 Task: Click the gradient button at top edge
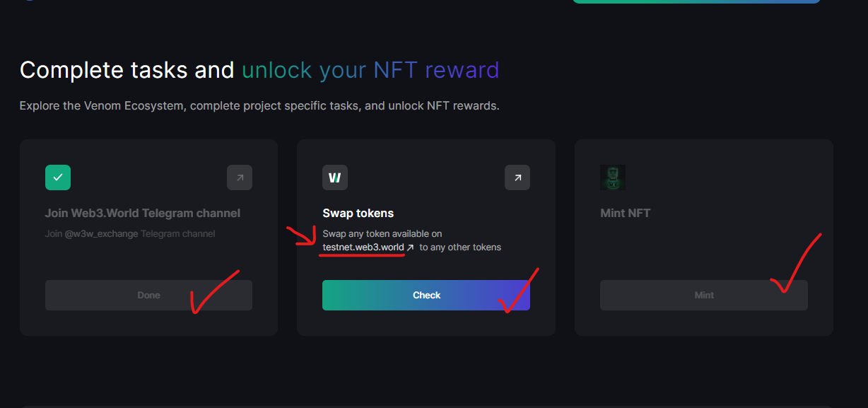coord(696,1)
